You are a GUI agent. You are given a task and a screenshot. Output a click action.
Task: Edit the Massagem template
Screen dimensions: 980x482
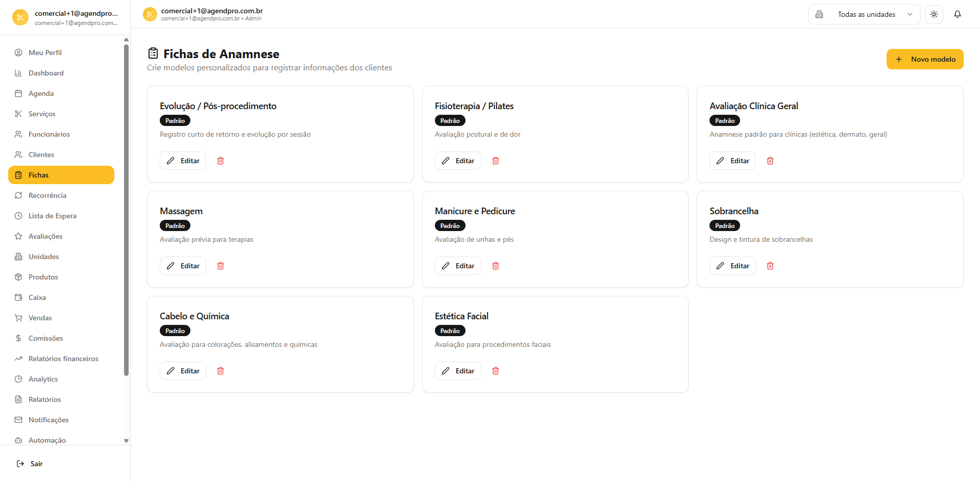pyautogui.click(x=183, y=266)
